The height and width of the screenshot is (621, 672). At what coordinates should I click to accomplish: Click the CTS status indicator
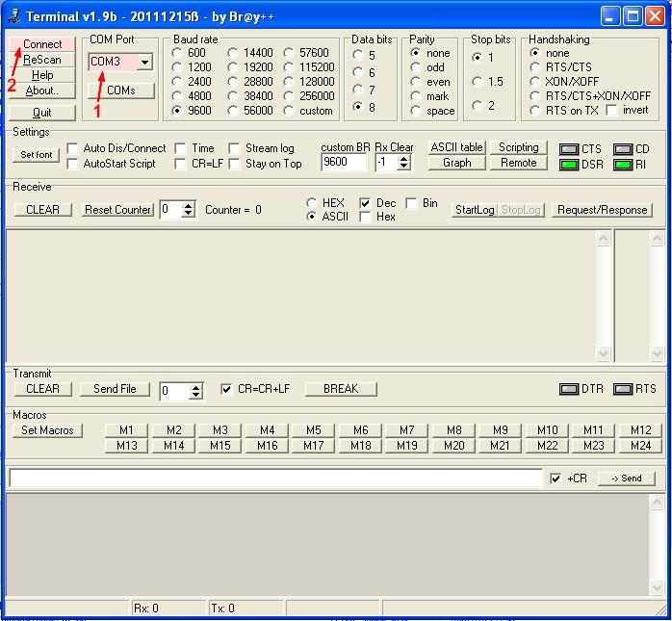tap(569, 149)
